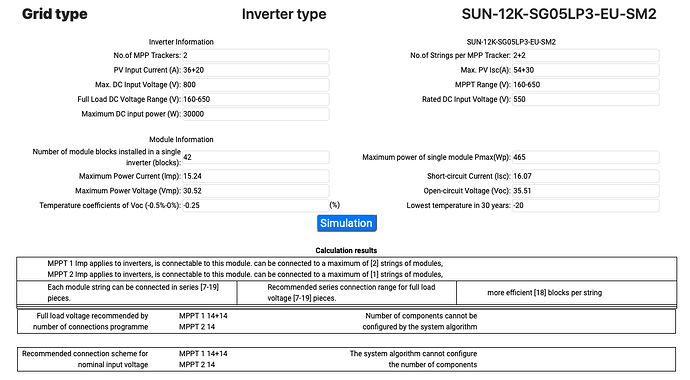Focus the MPPT Range (V) field
This screenshot has width=690, height=380.
click(x=586, y=84)
